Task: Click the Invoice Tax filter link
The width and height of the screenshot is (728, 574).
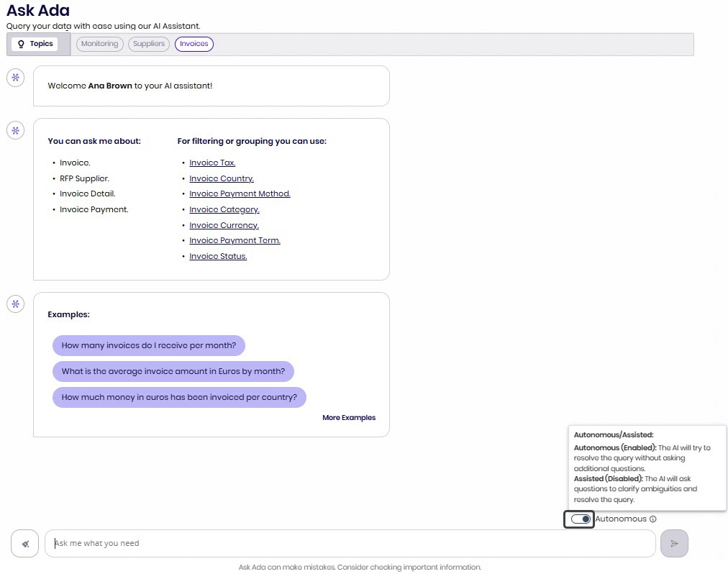Action: tap(212, 163)
